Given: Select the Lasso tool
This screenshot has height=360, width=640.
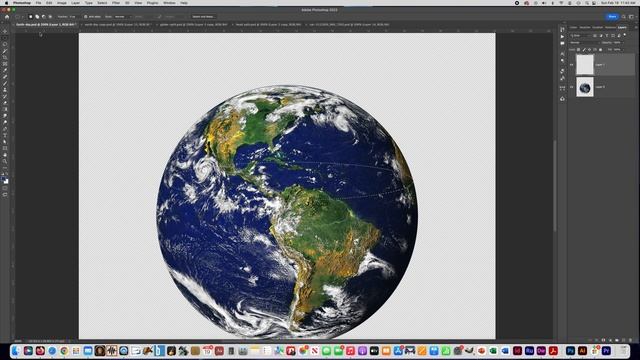Looking at the screenshot, I should (x=5, y=44).
